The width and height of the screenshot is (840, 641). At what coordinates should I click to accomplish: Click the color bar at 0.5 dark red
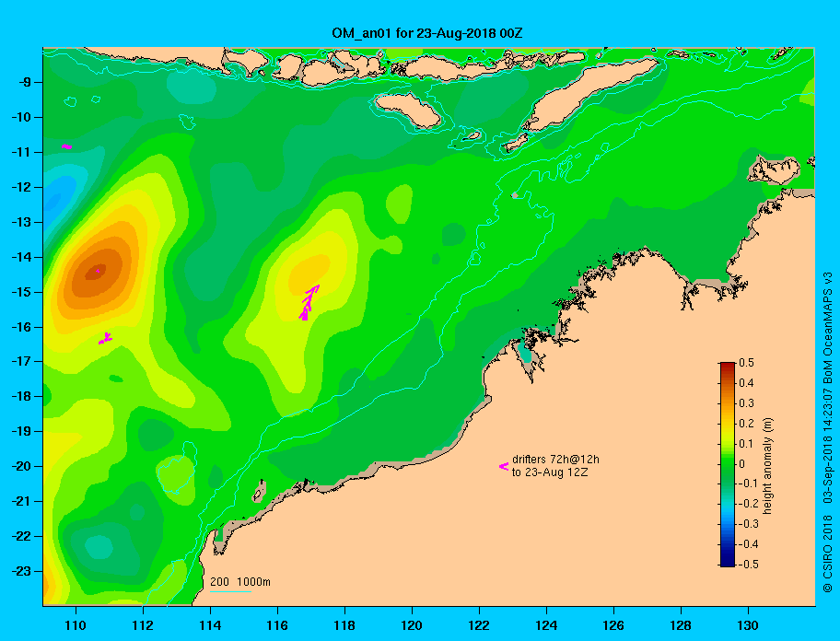[728, 365]
